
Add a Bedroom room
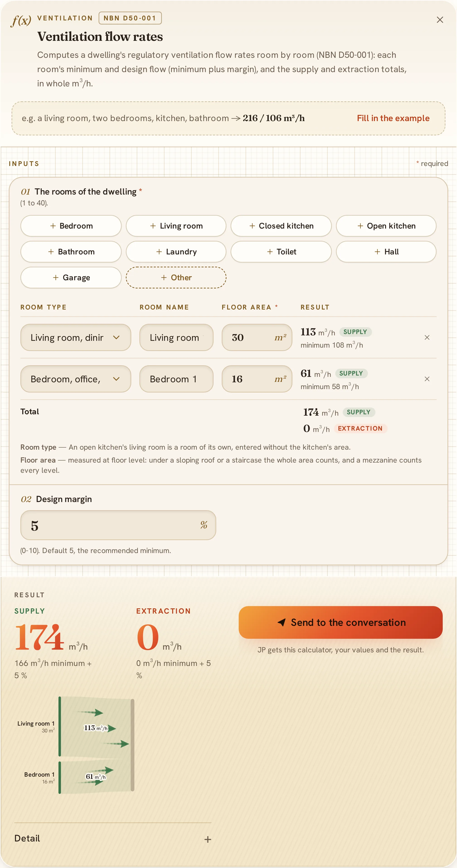point(71,226)
